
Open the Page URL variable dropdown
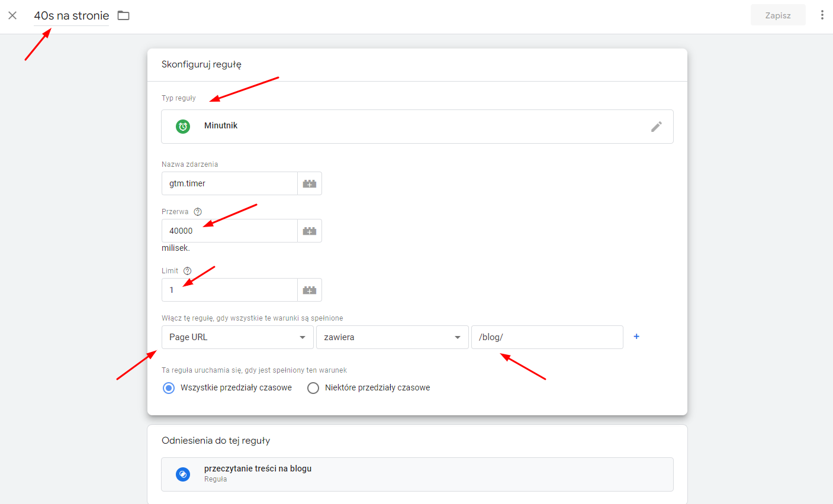(237, 337)
